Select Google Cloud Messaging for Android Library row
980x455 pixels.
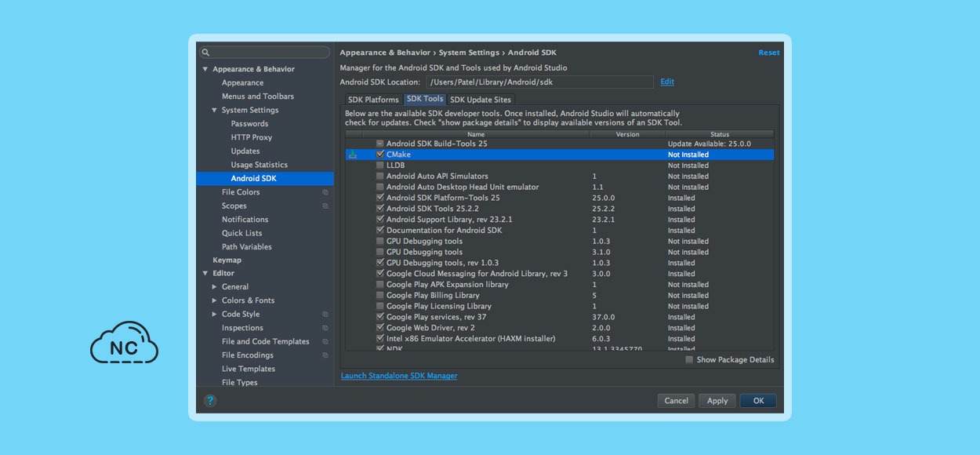tap(560, 274)
